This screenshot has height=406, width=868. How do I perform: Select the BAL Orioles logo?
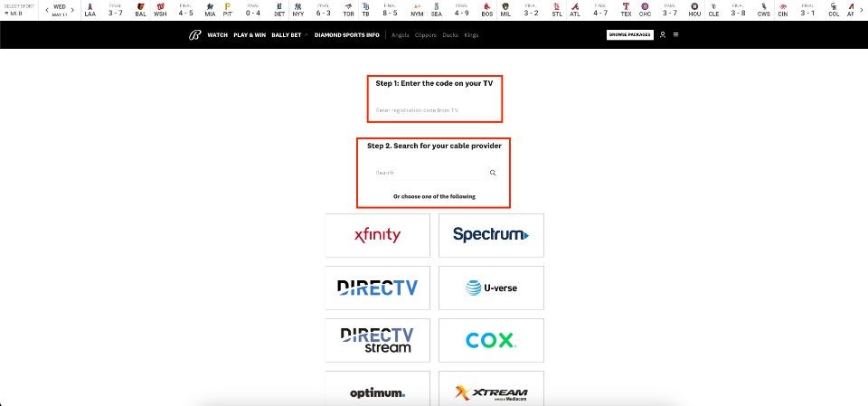tap(141, 6)
